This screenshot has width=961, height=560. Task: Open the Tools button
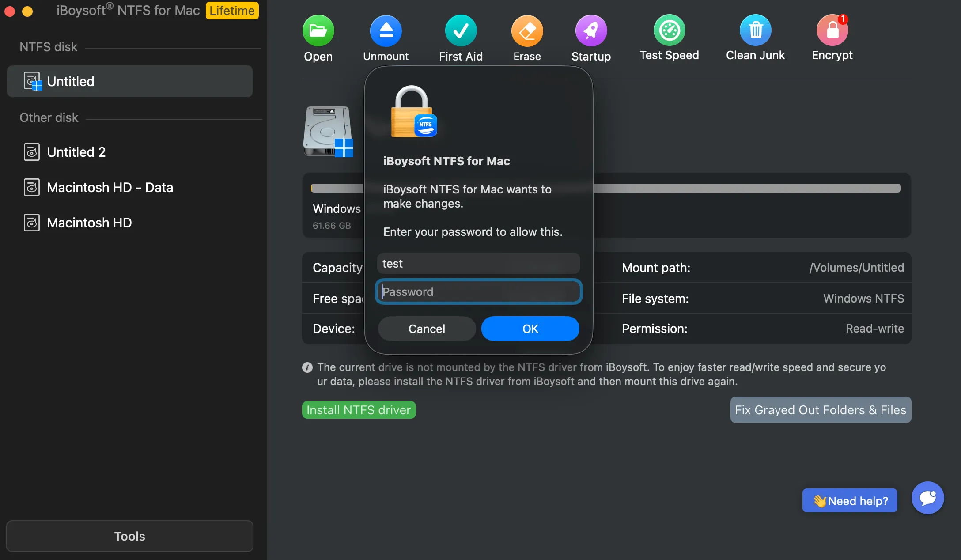pos(130,536)
